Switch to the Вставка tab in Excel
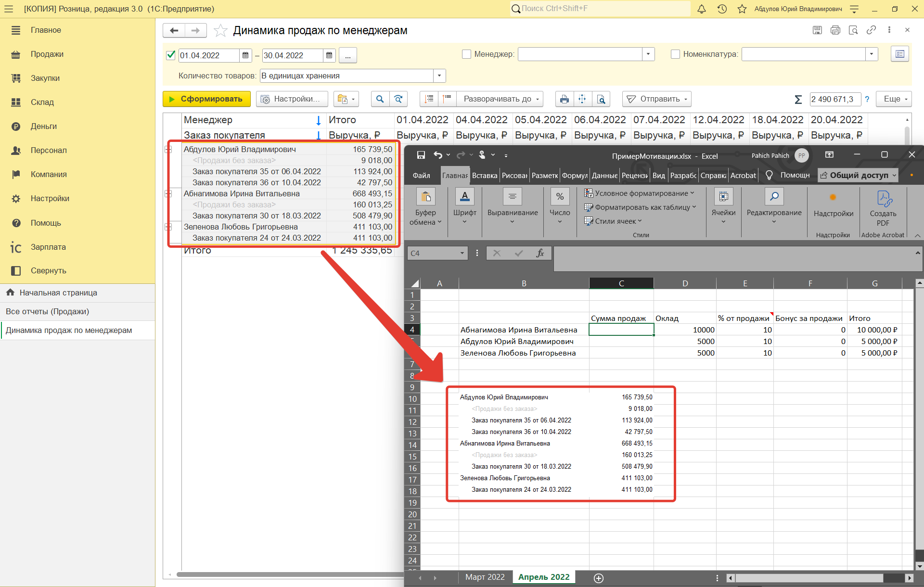This screenshot has height=587, width=924. pyautogui.click(x=485, y=176)
